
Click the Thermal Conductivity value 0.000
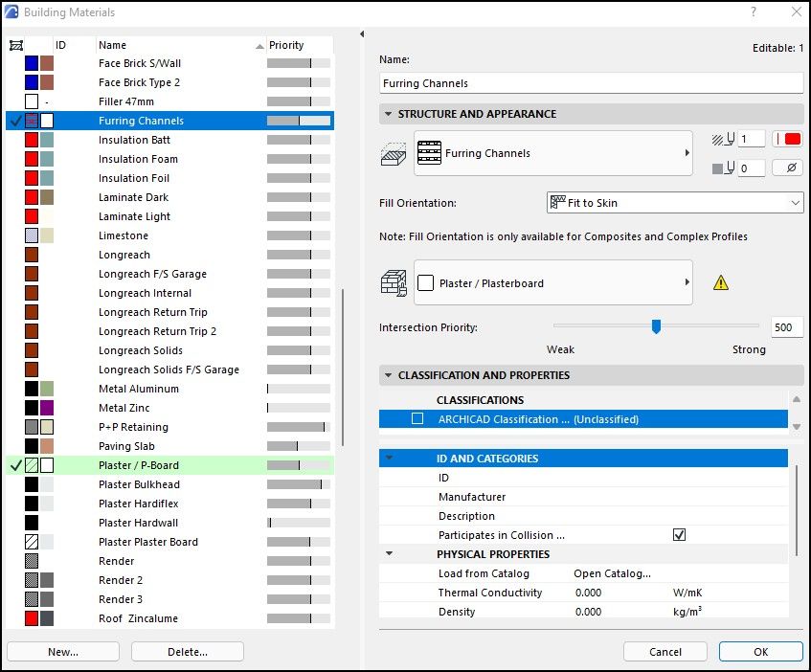tap(589, 593)
